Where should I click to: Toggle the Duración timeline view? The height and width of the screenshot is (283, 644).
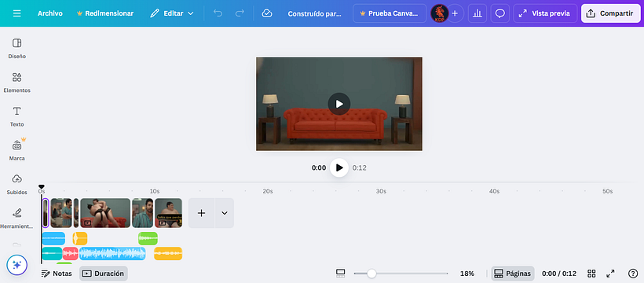click(104, 274)
